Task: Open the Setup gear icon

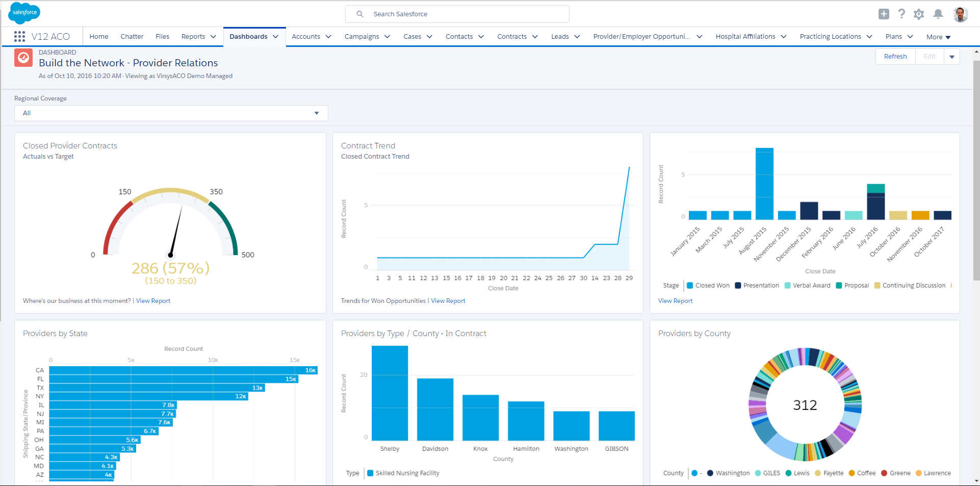Action: tap(919, 14)
